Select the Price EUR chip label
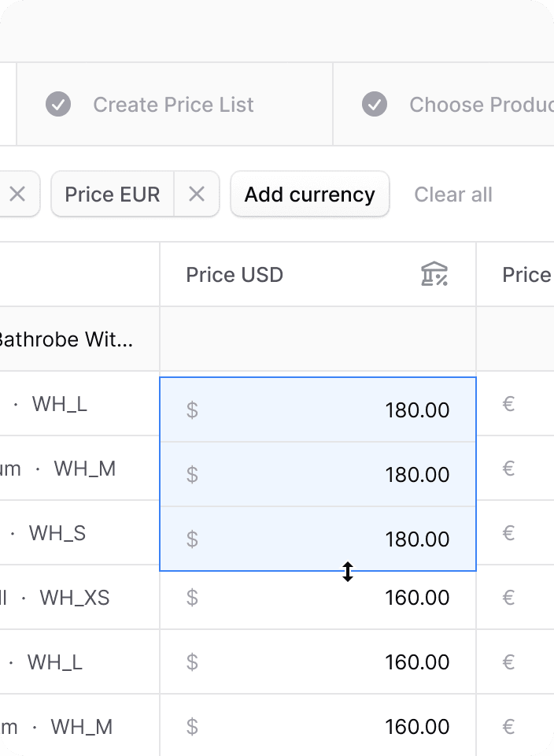 [x=113, y=195]
